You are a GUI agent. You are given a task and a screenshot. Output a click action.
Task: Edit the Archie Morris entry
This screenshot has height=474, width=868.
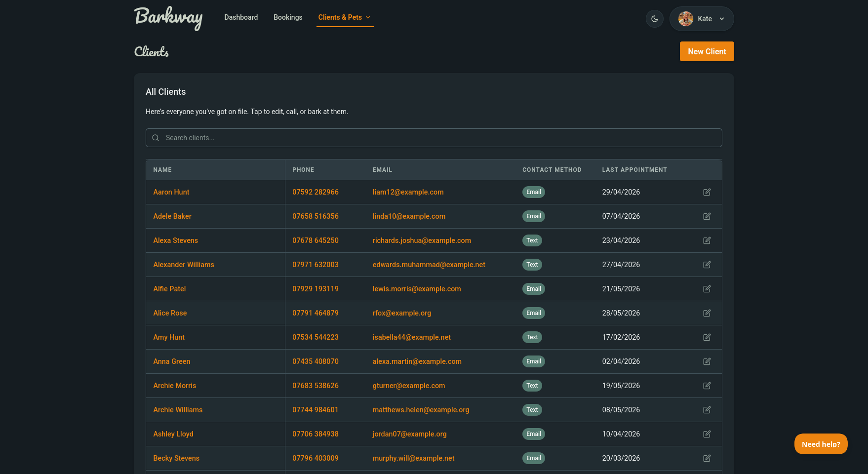(707, 386)
